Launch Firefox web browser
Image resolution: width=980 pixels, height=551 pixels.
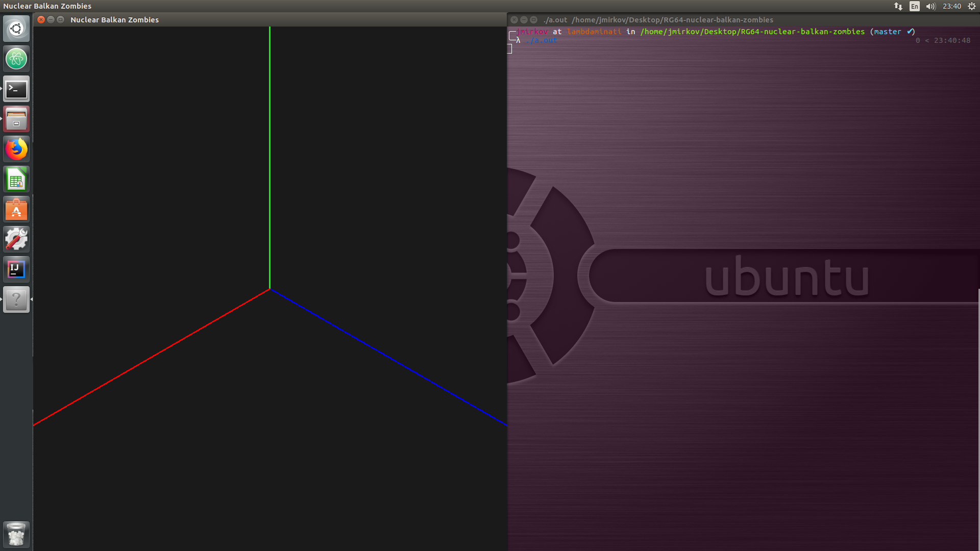[16, 149]
